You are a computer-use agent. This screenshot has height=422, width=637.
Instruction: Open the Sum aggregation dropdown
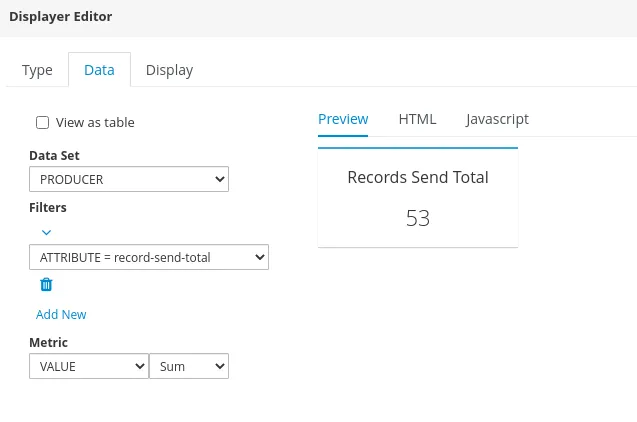(189, 366)
